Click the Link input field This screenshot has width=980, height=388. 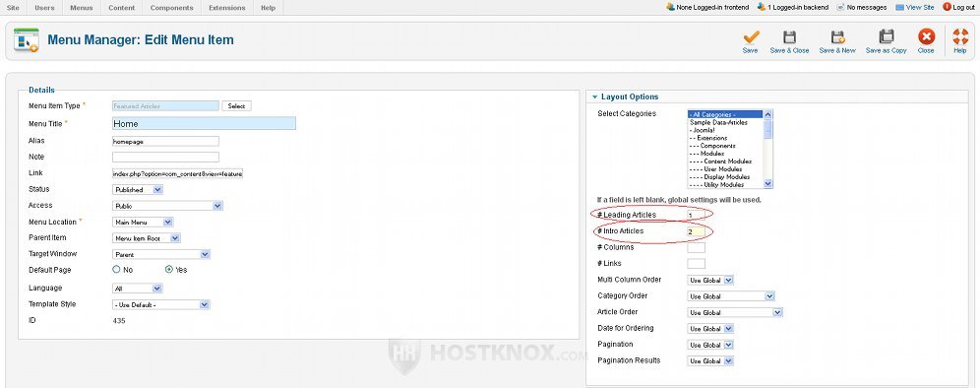click(x=177, y=173)
